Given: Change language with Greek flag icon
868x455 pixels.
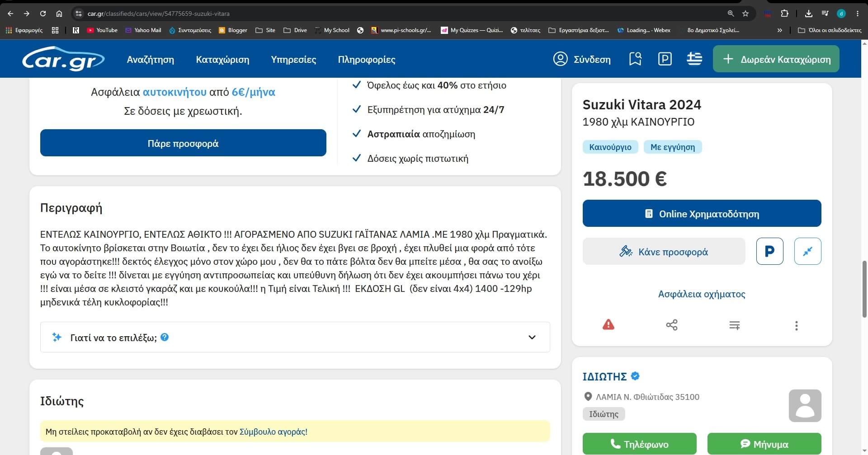Looking at the screenshot, I should (x=694, y=59).
